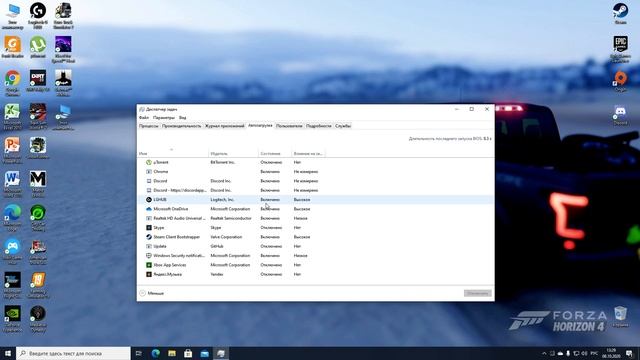Select the LGHUB startup entry icon
Viewport: 640px width, 360px height.
coord(149,200)
